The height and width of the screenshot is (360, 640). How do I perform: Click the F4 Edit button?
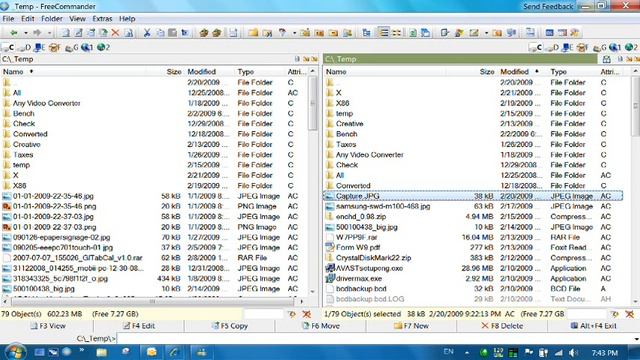pyautogui.click(x=139, y=326)
